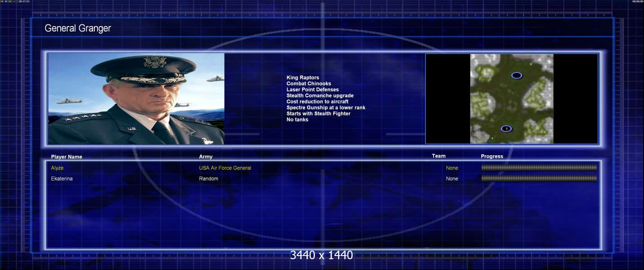Click the No tanks line
The height and width of the screenshot is (270, 644).
pyautogui.click(x=298, y=120)
